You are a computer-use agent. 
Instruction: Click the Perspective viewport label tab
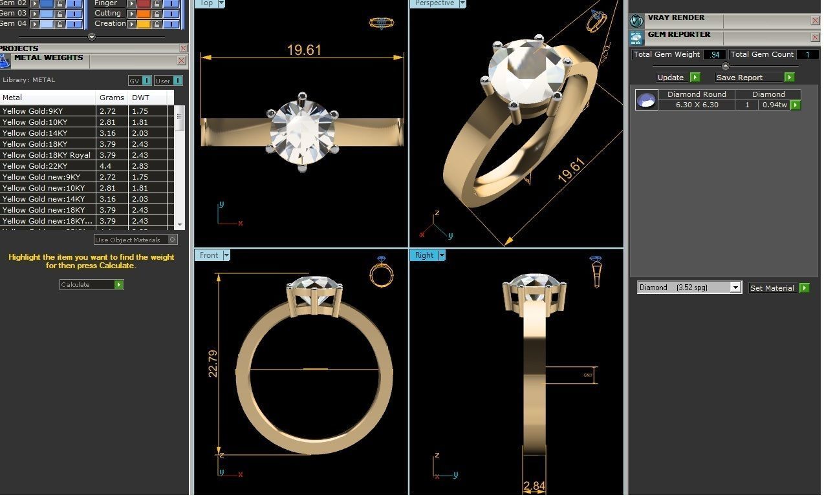click(x=434, y=3)
